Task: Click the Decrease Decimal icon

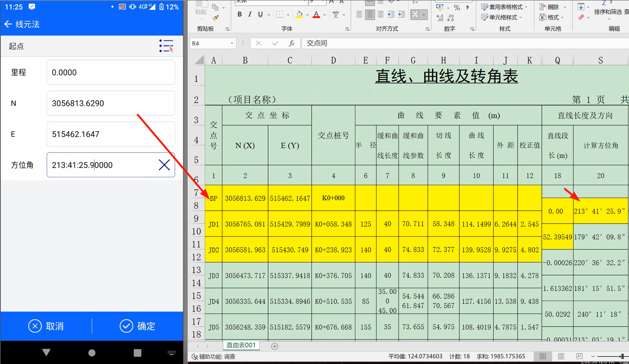Action: [450, 18]
